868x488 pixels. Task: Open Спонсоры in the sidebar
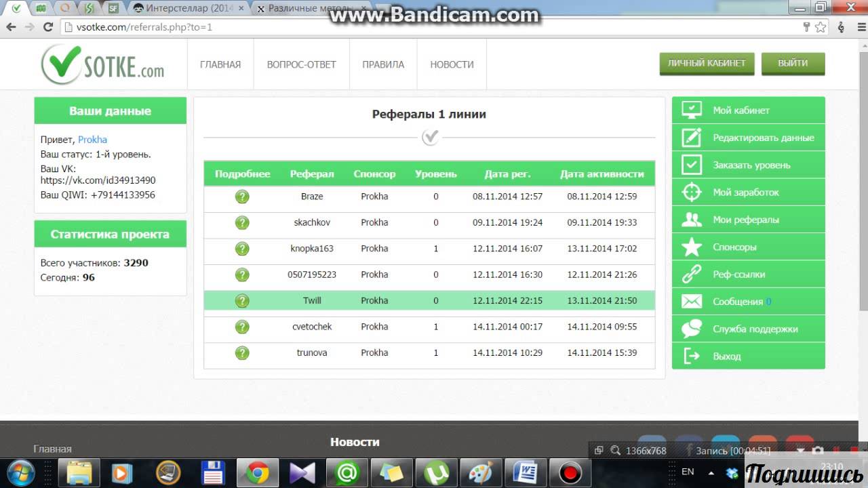[x=749, y=247]
